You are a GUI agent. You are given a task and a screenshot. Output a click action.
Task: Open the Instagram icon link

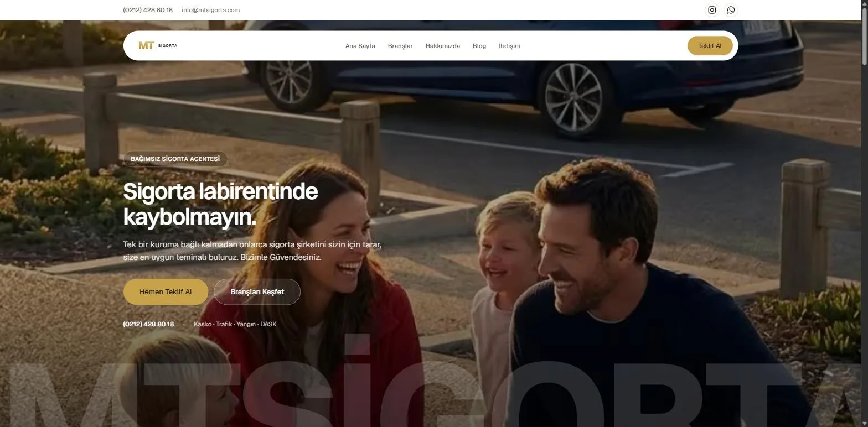712,10
